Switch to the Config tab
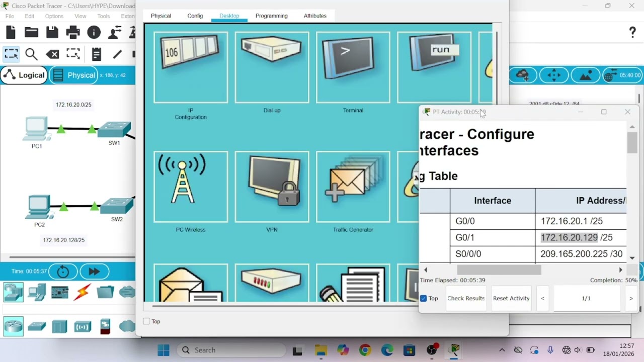Image resolution: width=644 pixels, height=362 pixels. [x=195, y=16]
